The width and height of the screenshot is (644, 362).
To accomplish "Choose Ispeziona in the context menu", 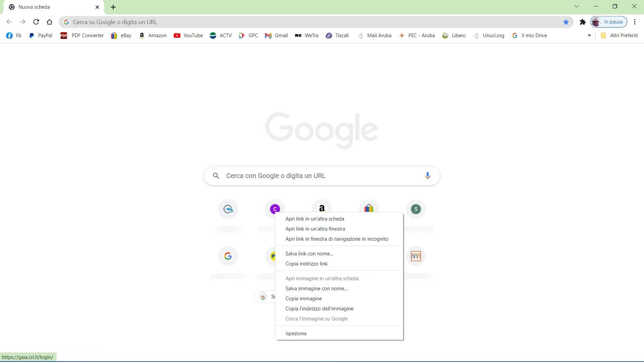I will tap(339, 334).
